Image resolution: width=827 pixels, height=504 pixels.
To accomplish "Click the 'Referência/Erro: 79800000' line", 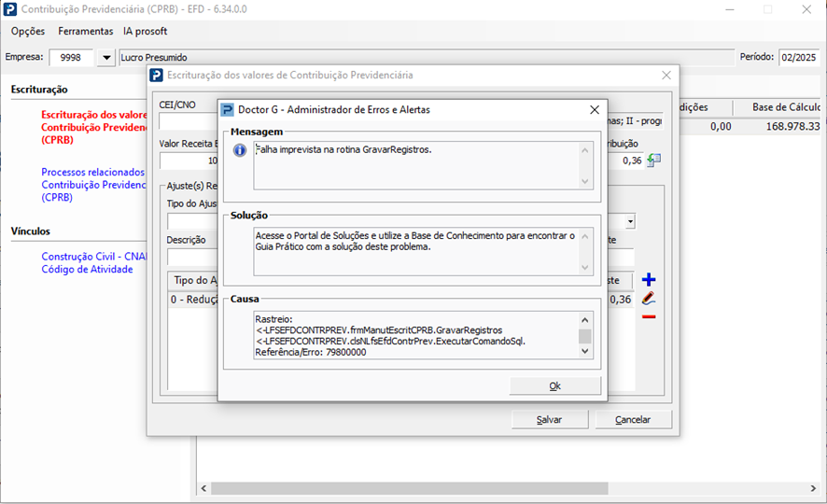I will pos(311,352).
